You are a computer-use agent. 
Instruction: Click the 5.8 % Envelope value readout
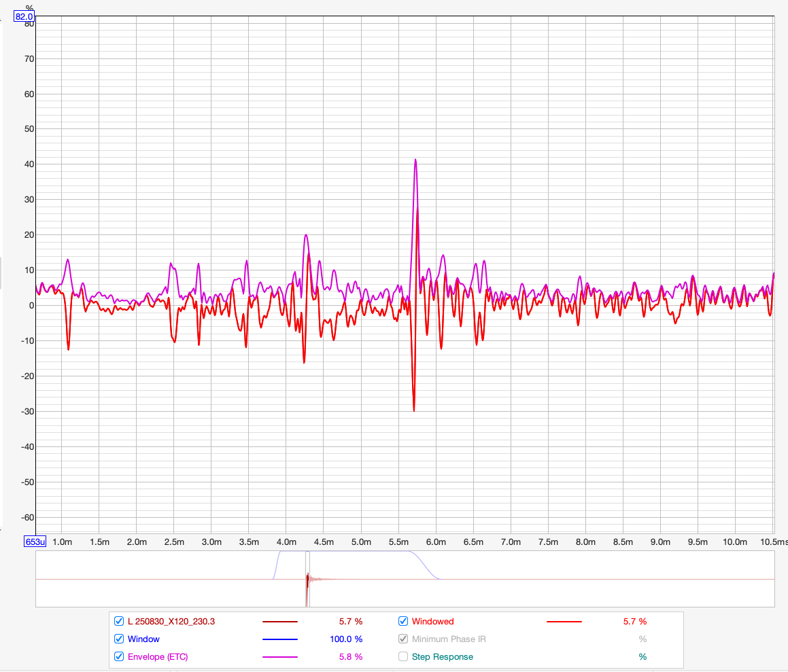pos(350,656)
